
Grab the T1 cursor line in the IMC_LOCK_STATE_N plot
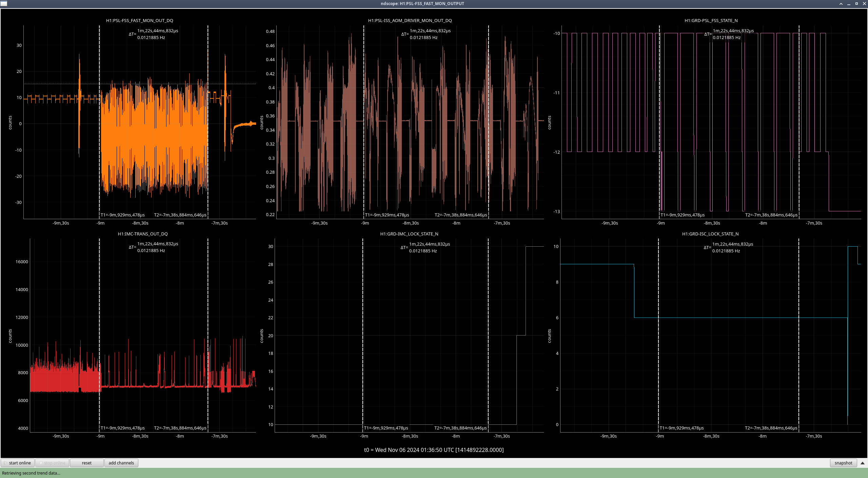pos(363,335)
